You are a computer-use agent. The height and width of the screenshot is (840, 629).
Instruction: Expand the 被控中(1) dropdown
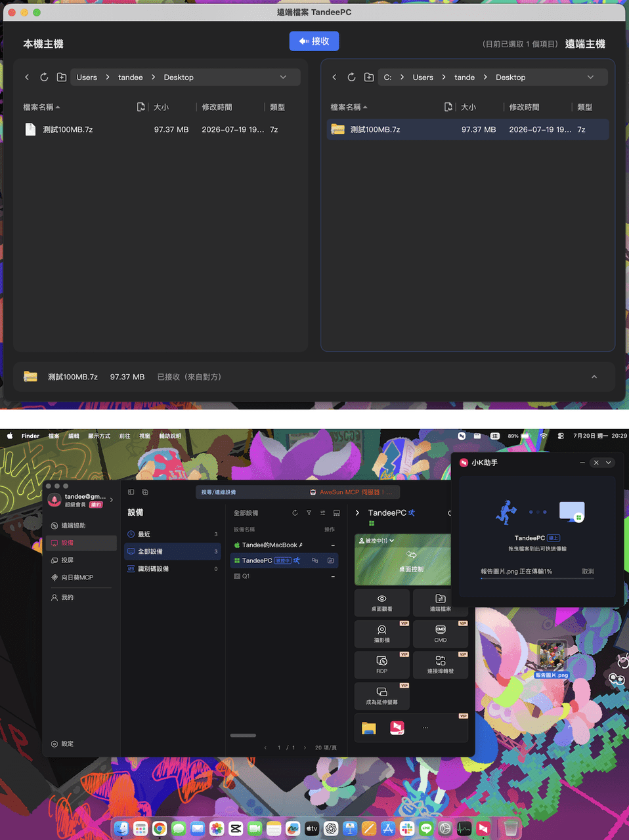point(376,541)
